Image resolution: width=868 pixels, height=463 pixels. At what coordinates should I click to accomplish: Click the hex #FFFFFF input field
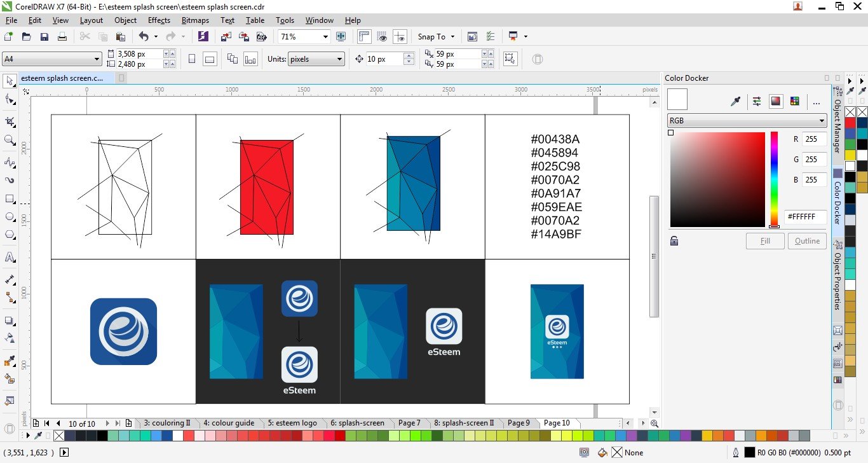click(x=805, y=217)
